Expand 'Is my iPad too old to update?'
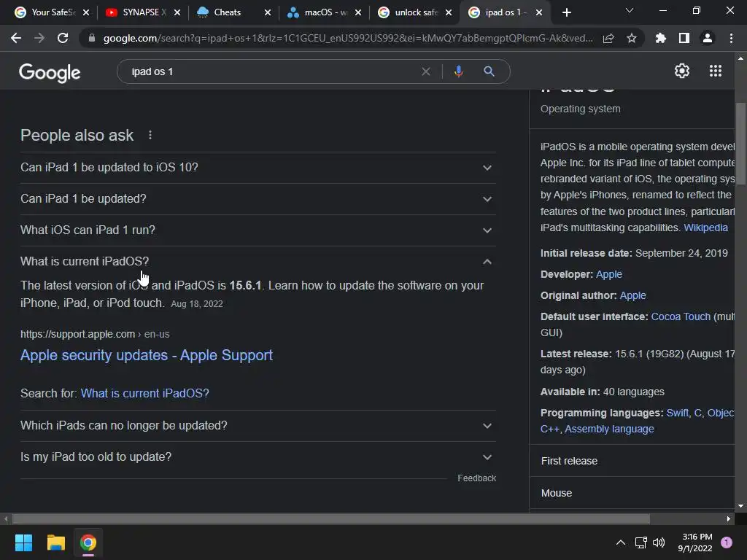747x560 pixels. pos(258,457)
